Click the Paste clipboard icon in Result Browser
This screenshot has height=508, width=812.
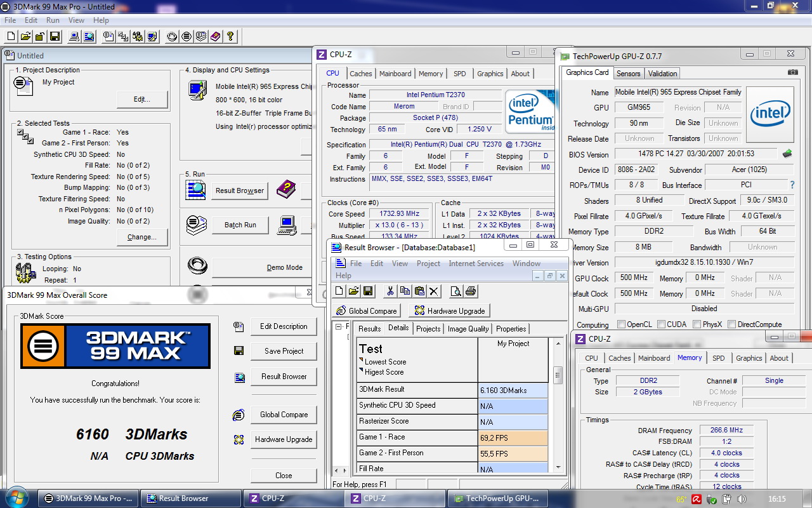419,291
